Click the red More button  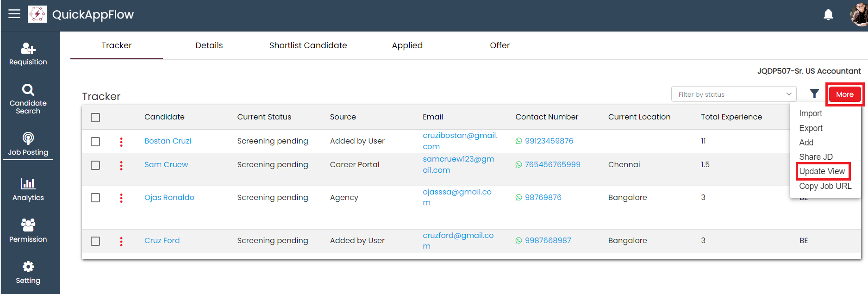point(844,94)
